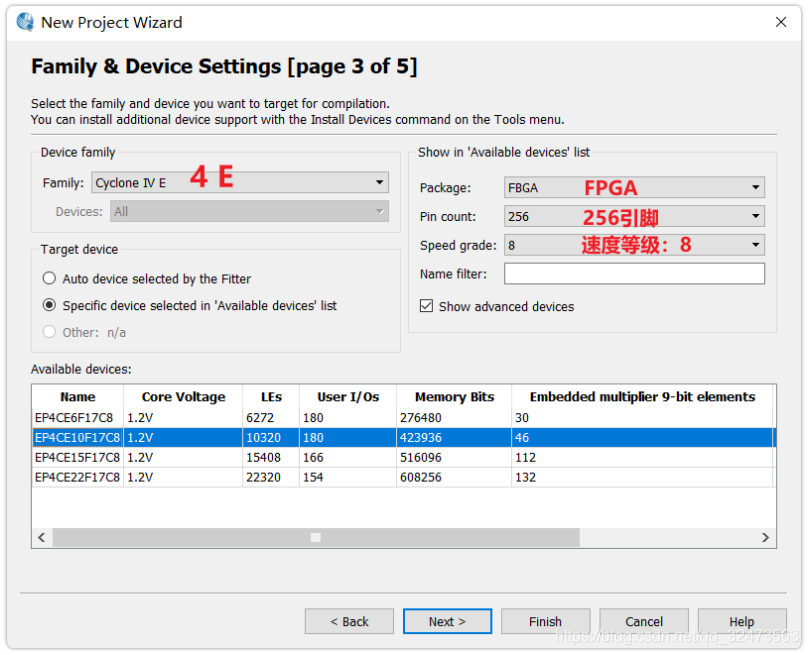Select Specific device selected in Available devices list

tap(50, 305)
